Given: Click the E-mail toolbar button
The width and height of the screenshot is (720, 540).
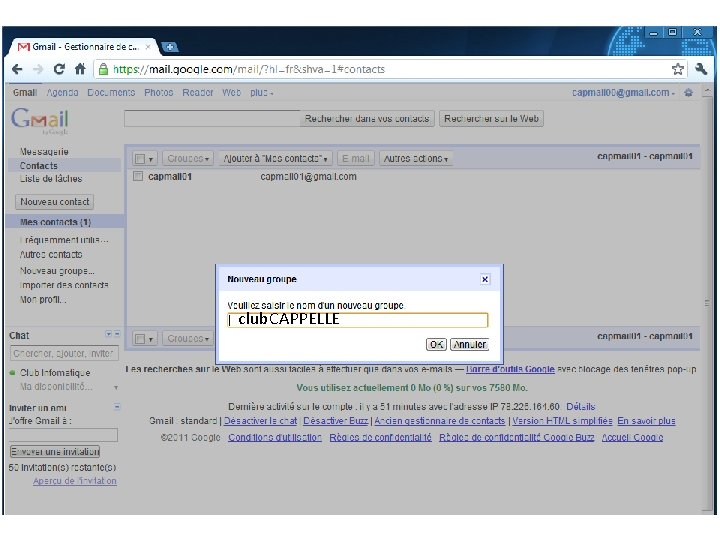Looking at the screenshot, I should (356, 158).
